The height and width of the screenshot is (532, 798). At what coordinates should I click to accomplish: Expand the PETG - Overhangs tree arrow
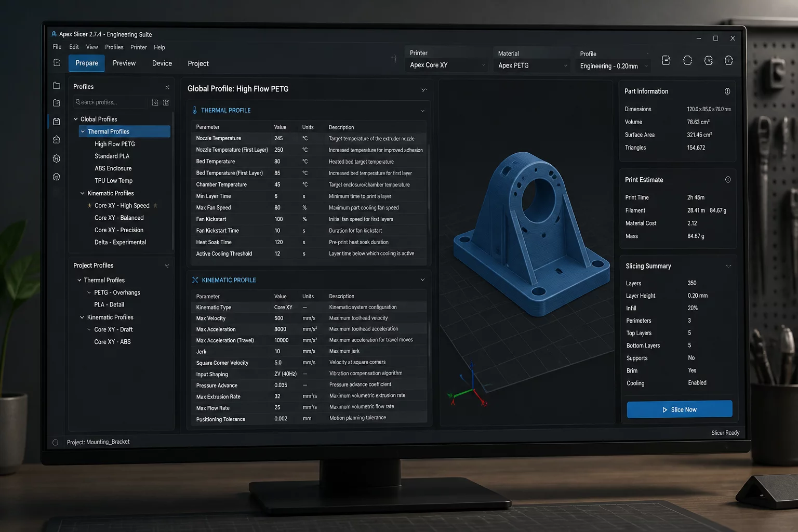pyautogui.click(x=89, y=293)
